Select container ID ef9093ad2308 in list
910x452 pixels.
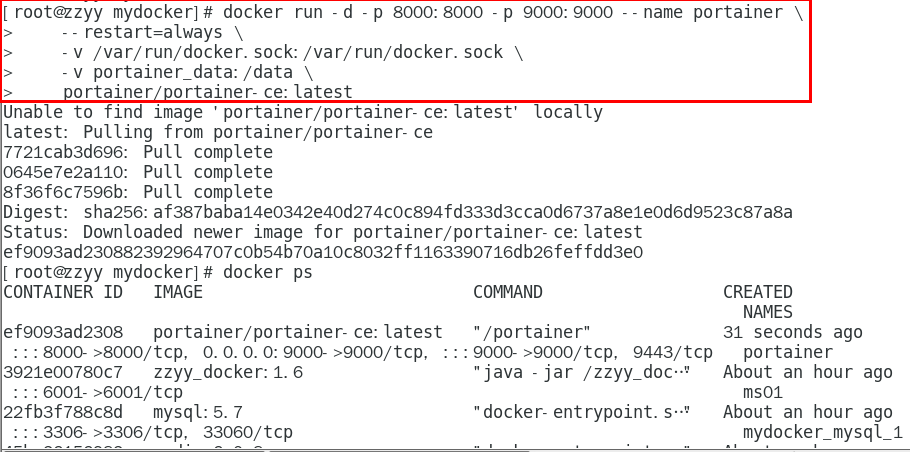click(x=63, y=332)
